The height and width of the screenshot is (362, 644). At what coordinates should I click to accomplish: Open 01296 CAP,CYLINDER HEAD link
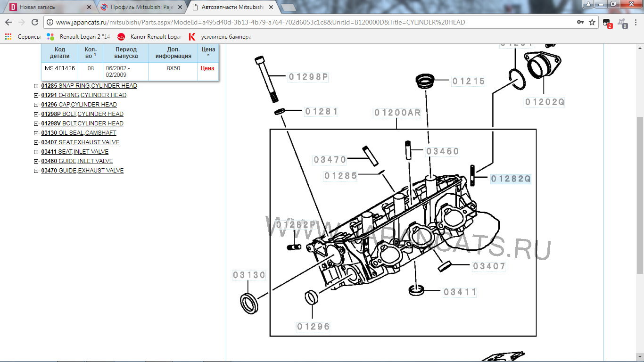79,105
